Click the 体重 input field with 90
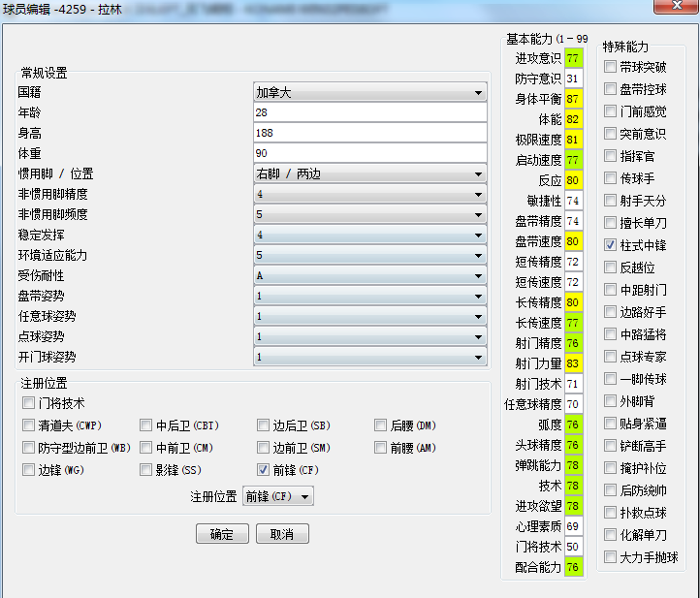 [x=370, y=153]
